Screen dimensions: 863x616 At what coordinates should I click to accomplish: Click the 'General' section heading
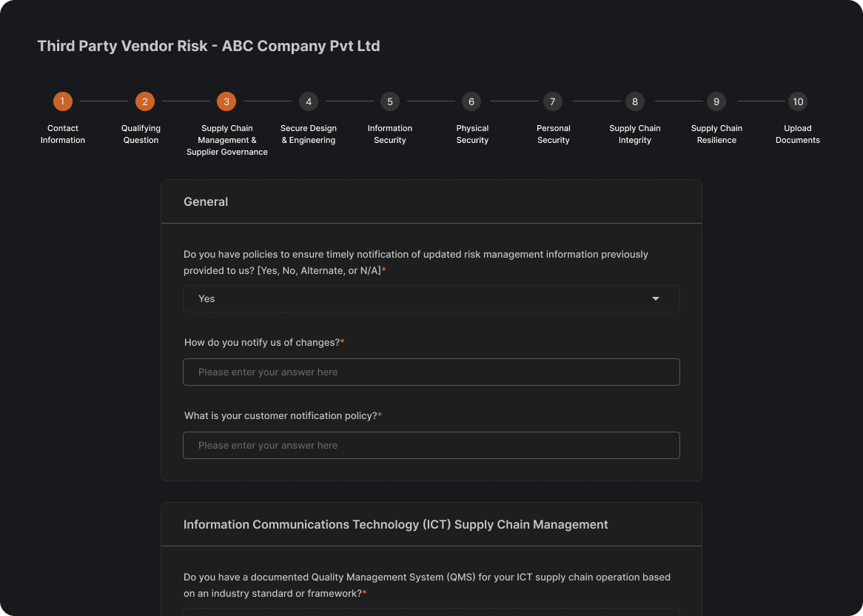coord(206,202)
